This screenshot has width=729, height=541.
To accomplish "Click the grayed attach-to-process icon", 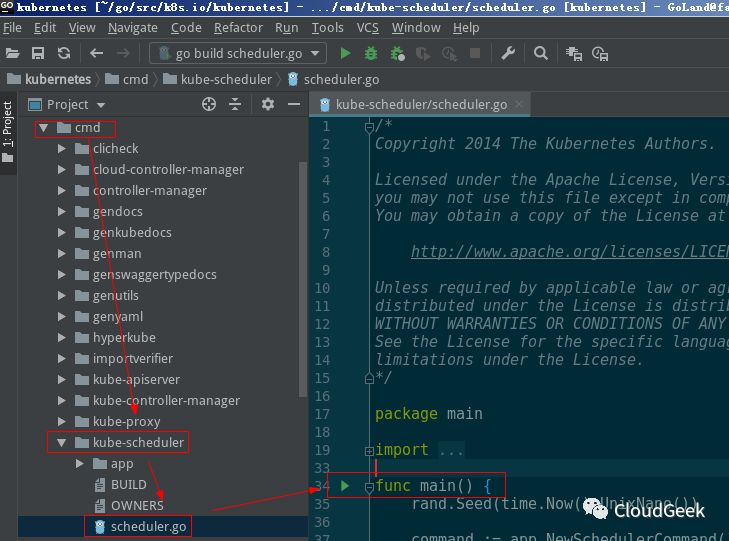I will (x=449, y=54).
